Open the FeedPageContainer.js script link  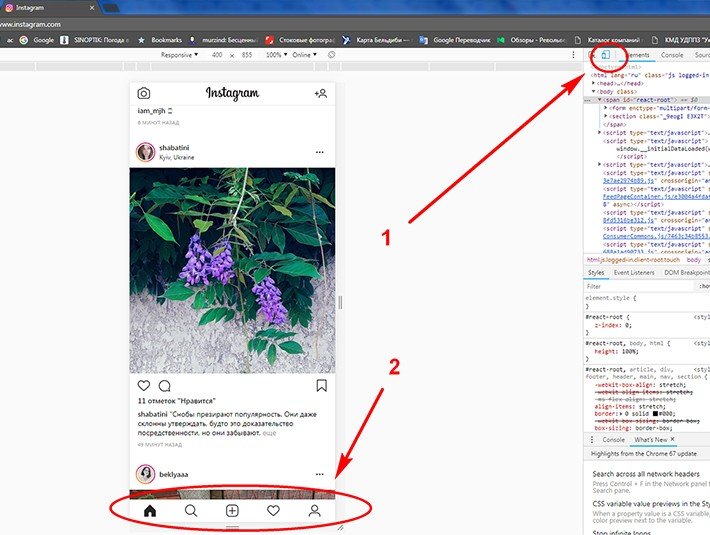(656, 196)
